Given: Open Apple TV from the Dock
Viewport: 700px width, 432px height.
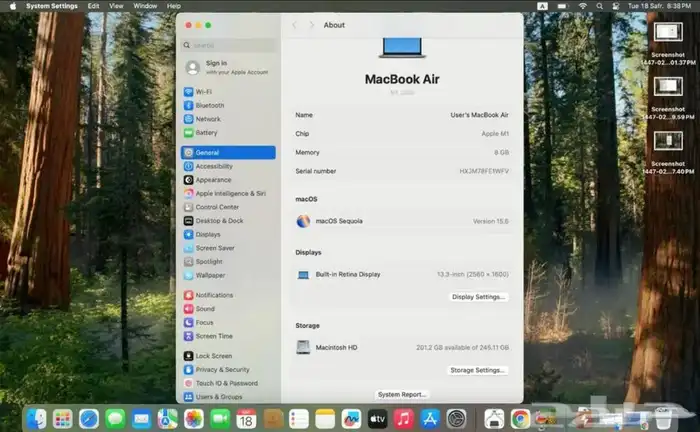Looking at the screenshot, I should tap(378, 419).
